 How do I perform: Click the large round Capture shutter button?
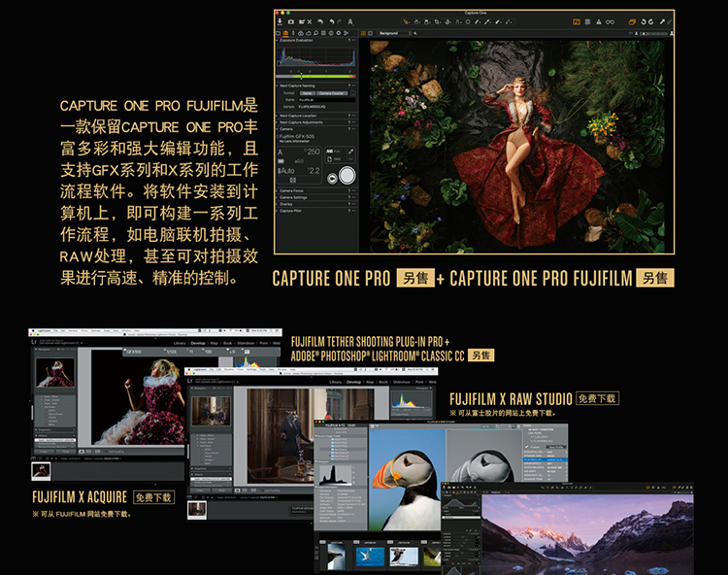click(x=347, y=175)
